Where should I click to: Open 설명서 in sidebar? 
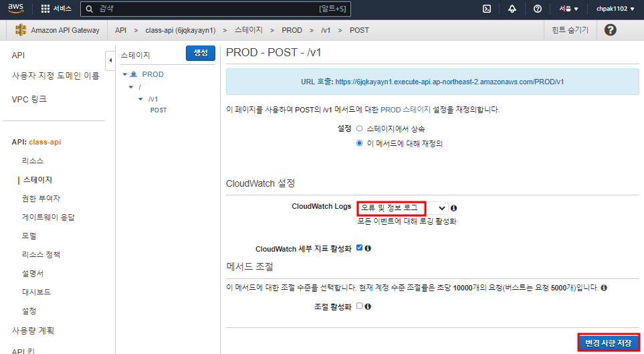click(33, 274)
